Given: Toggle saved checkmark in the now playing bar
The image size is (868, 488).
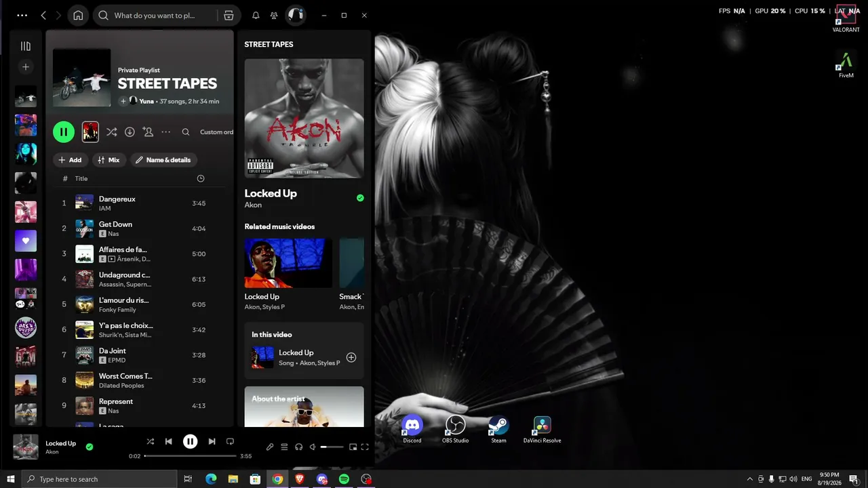Looking at the screenshot, I should 90,447.
